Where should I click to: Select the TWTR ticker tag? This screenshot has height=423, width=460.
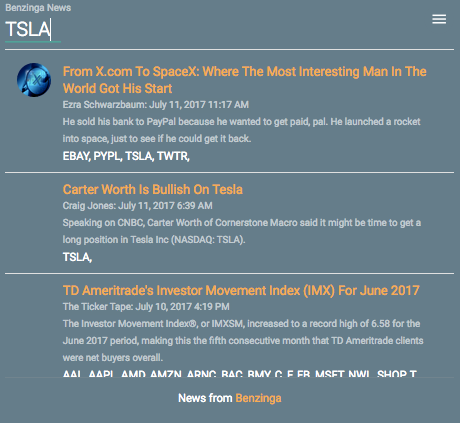[x=173, y=156]
